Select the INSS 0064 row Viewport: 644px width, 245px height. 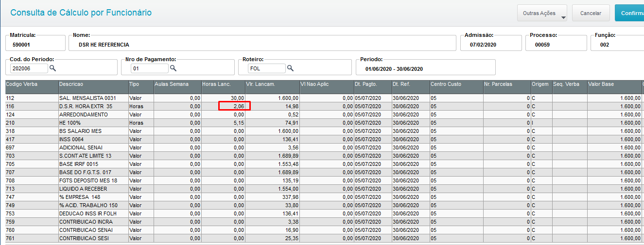pos(325,139)
